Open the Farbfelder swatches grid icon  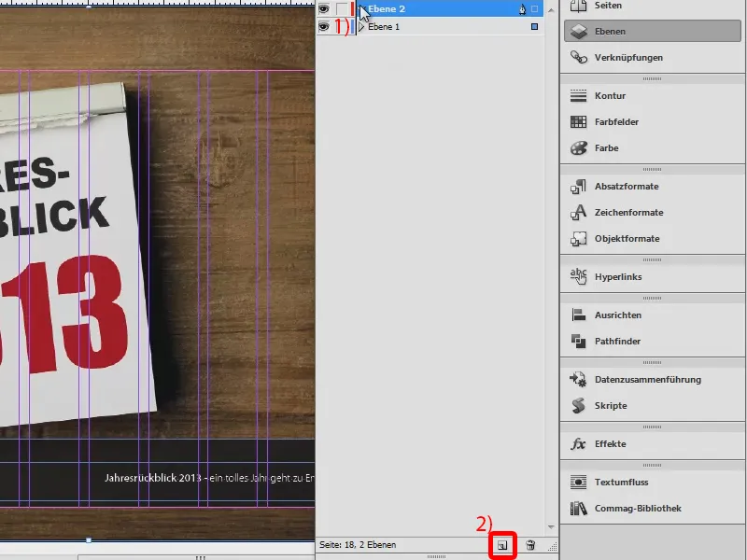coord(578,122)
